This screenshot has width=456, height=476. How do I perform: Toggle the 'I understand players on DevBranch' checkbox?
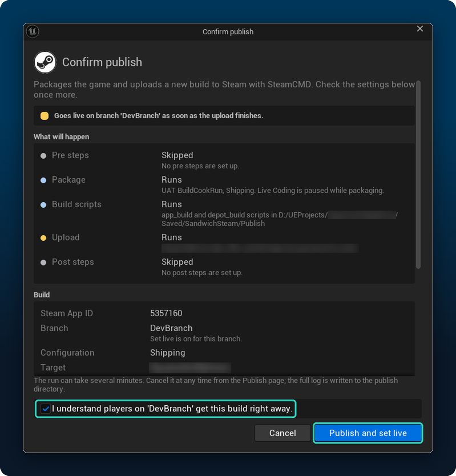(x=46, y=409)
